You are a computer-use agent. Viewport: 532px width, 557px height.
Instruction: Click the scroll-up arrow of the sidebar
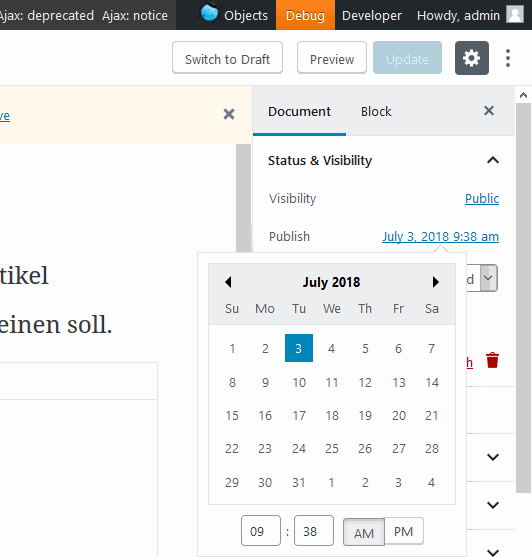click(x=523, y=95)
